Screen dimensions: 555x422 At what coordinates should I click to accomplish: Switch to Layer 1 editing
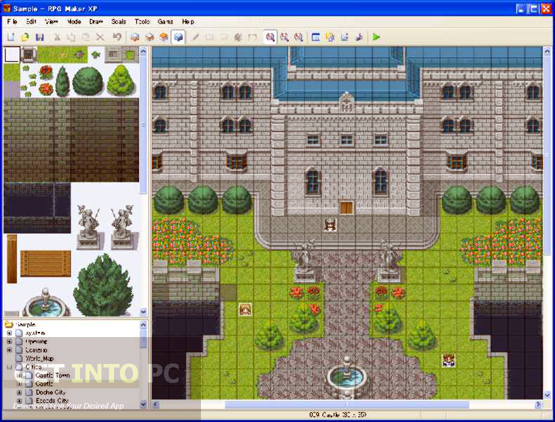(135, 37)
